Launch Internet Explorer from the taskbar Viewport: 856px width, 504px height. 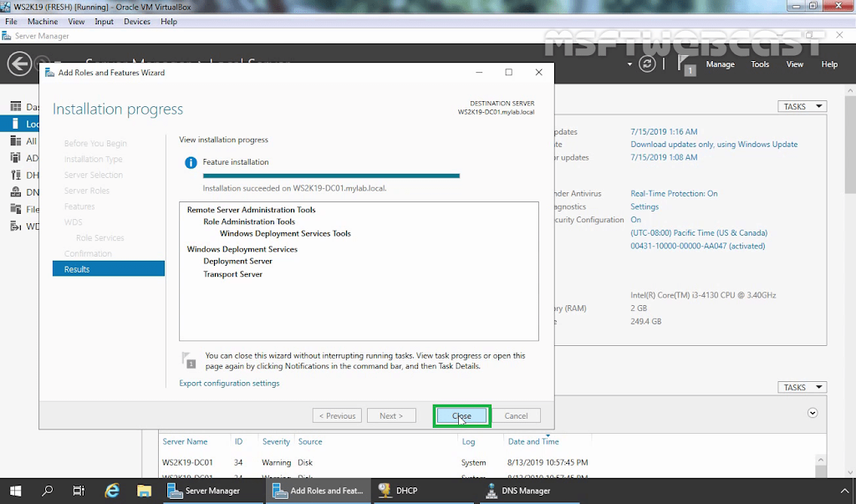tap(112, 491)
